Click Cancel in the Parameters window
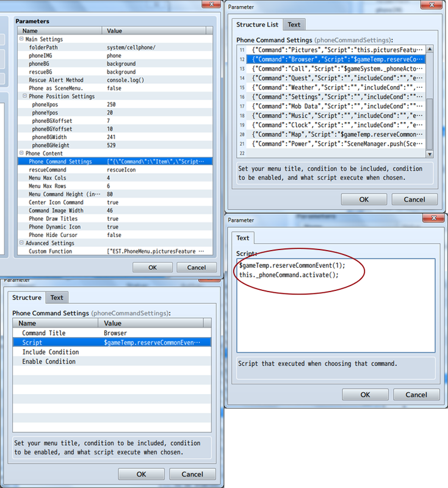The height and width of the screenshot is (488, 448). [x=197, y=267]
